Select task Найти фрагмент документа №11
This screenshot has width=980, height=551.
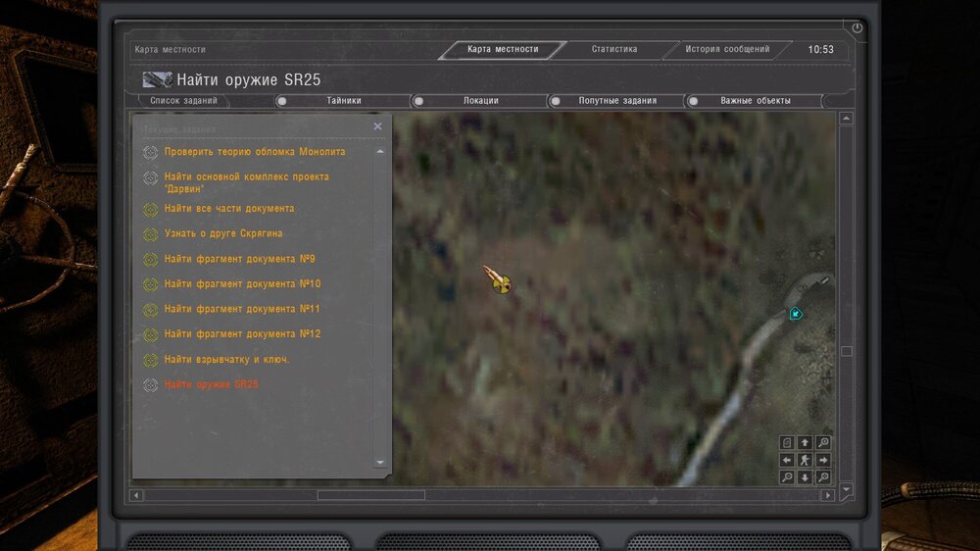(242, 309)
